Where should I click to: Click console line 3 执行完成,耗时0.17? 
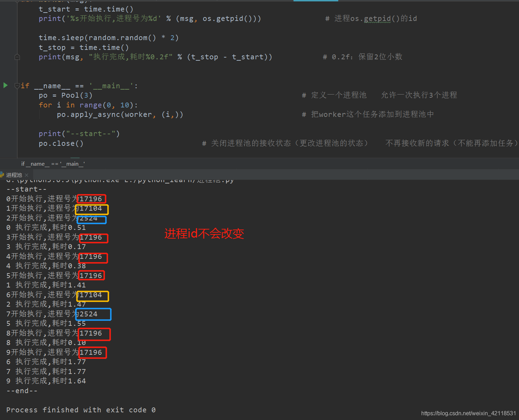click(46, 247)
